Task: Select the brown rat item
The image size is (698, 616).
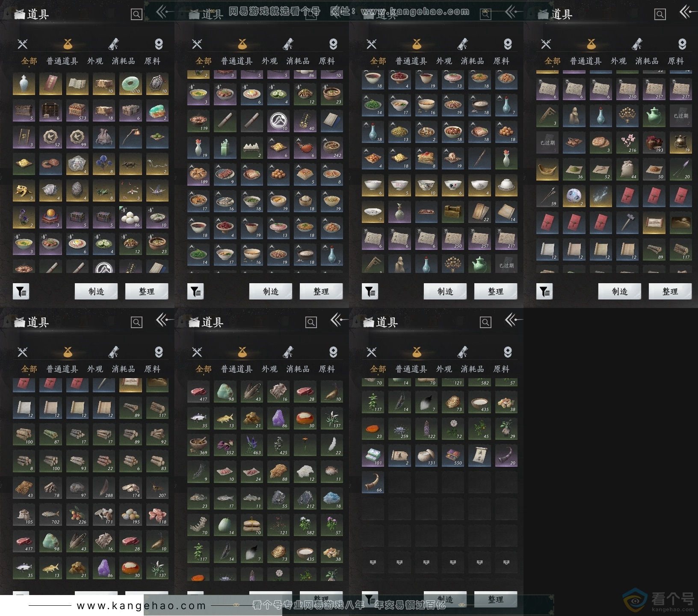Action: (x=130, y=164)
